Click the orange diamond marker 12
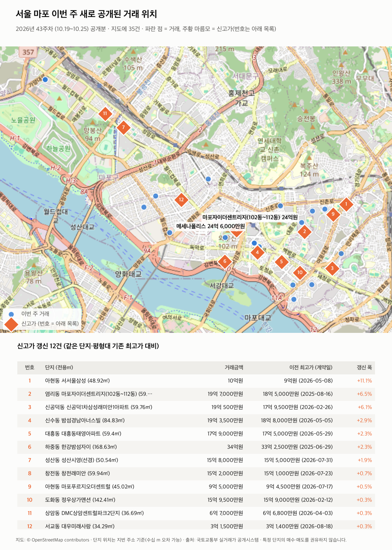 181,199
